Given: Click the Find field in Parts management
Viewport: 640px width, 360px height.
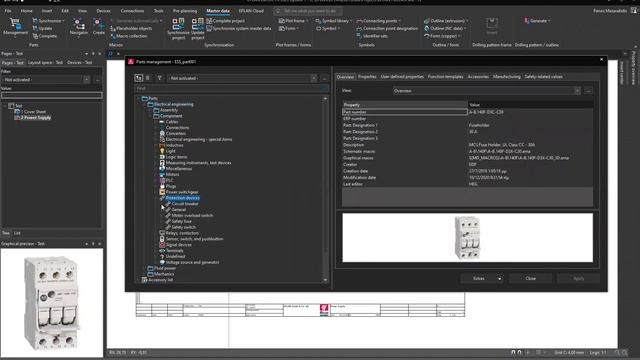Looking at the screenshot, I should [x=231, y=88].
